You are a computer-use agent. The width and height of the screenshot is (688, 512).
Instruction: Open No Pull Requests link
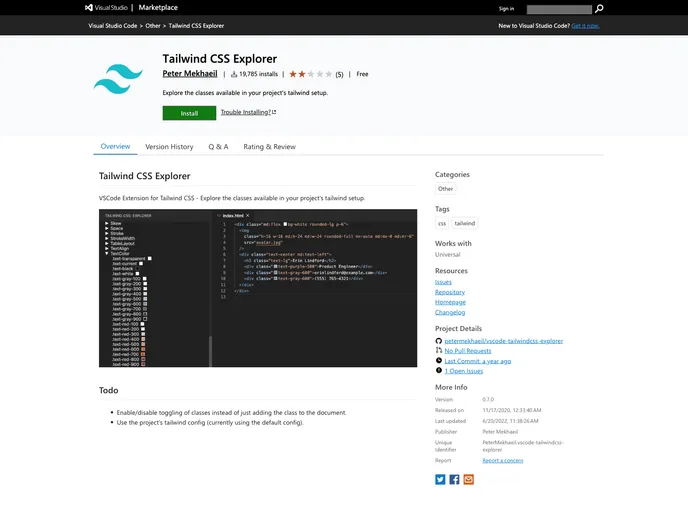point(468,351)
